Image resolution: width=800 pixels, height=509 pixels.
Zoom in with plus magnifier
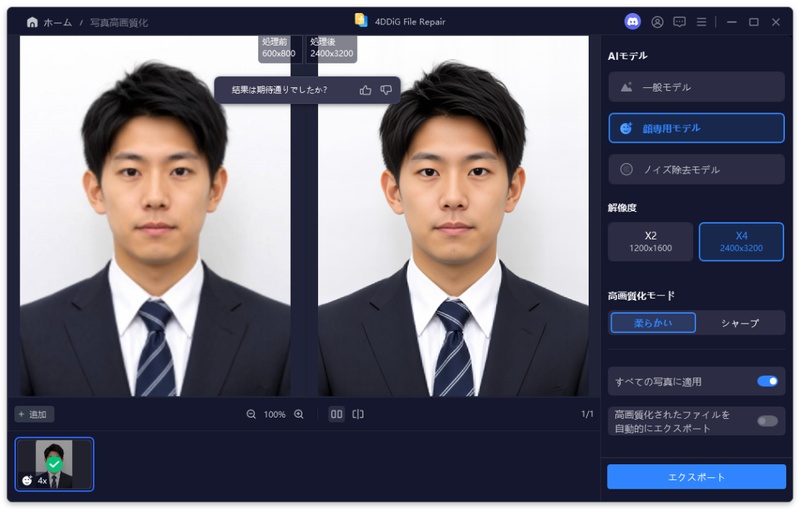299,414
